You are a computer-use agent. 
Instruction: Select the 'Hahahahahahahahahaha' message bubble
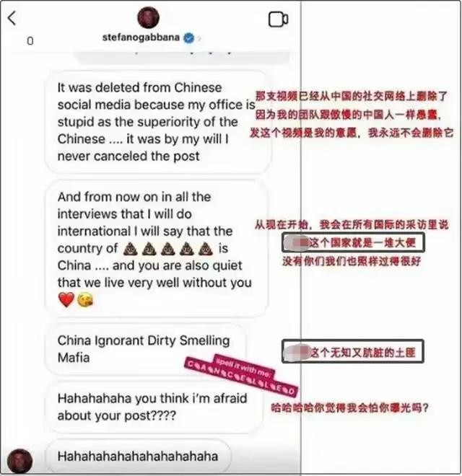point(139,457)
